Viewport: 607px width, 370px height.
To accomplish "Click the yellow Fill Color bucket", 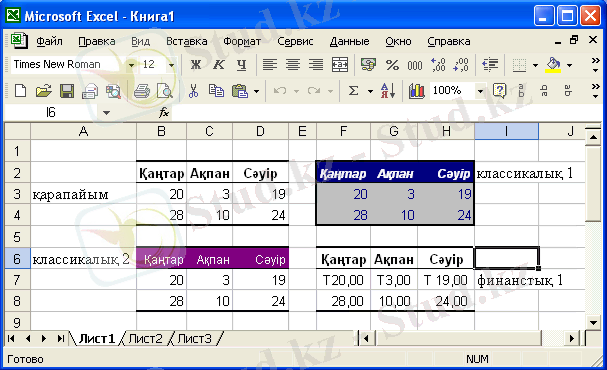I will click(x=553, y=65).
